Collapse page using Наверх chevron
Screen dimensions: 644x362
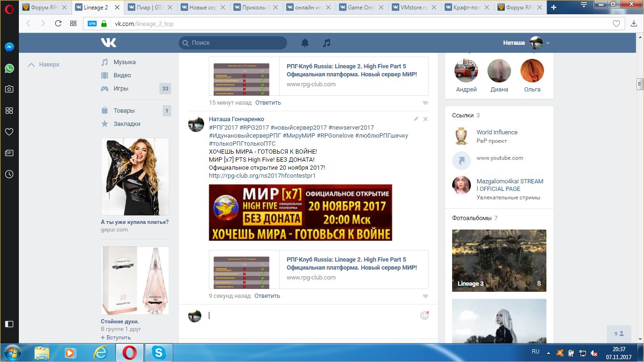pos(32,65)
